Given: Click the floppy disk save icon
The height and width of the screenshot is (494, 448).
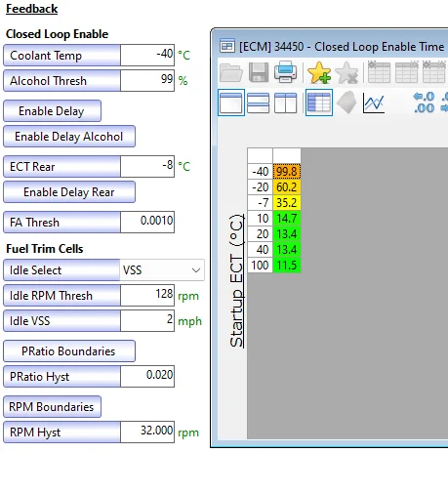Looking at the screenshot, I should click(259, 72).
